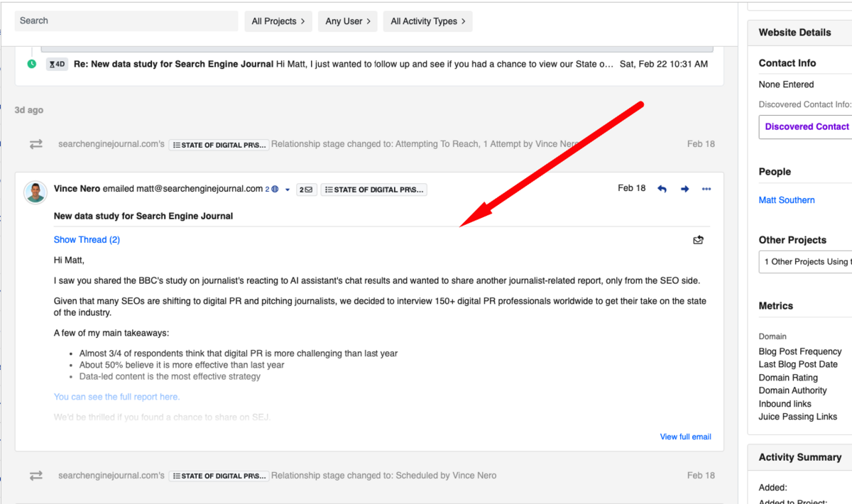The width and height of the screenshot is (852, 504).
Task: Expand the All Activity Types filter
Action: click(x=427, y=21)
